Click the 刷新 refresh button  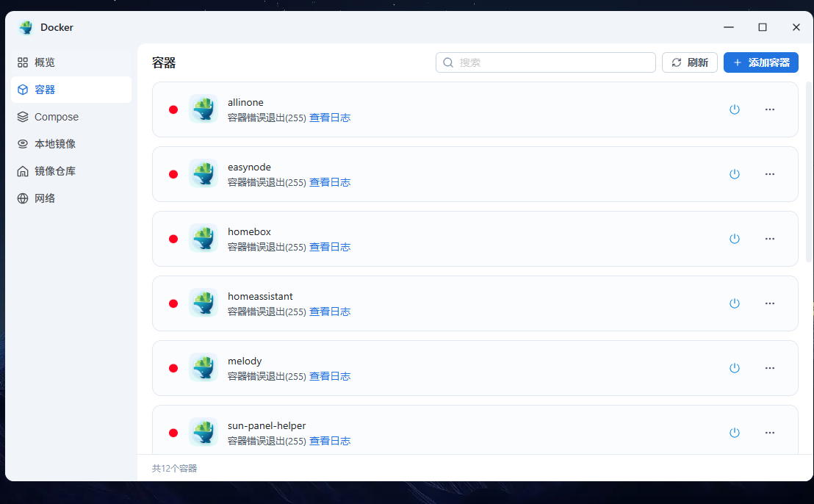click(689, 62)
